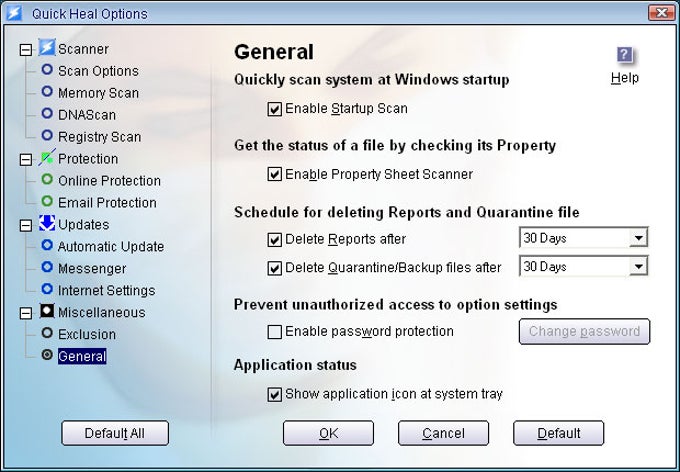
Task: Select the Scanner category label
Action: tap(83, 49)
